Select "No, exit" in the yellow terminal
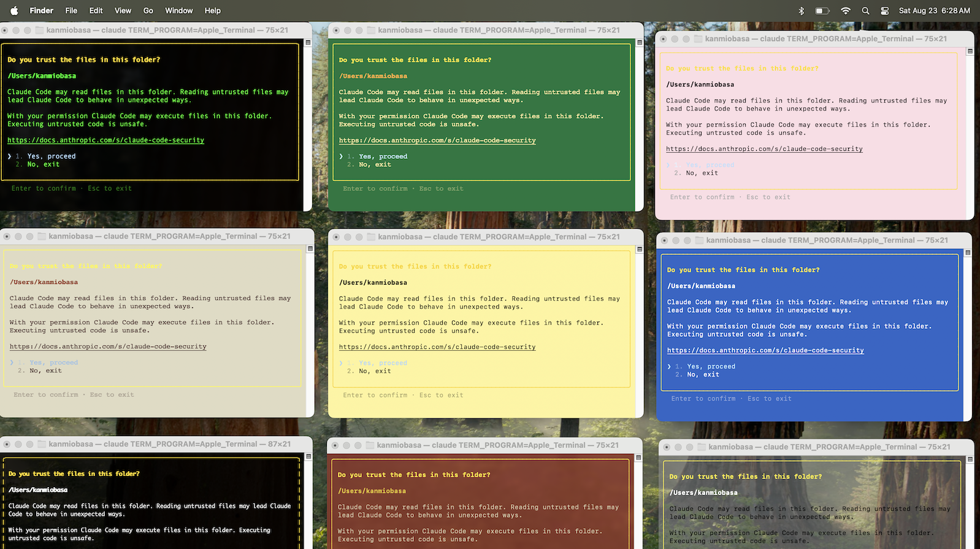 pyautogui.click(x=374, y=371)
